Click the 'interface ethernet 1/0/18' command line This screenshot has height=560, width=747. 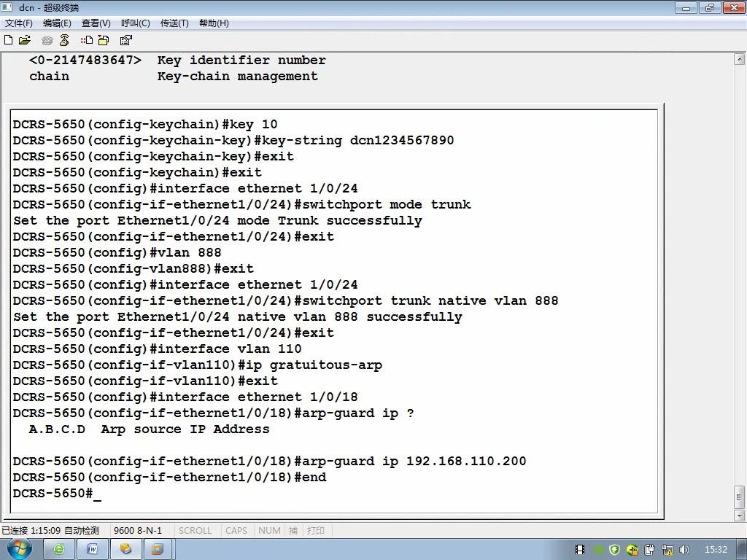tap(185, 397)
